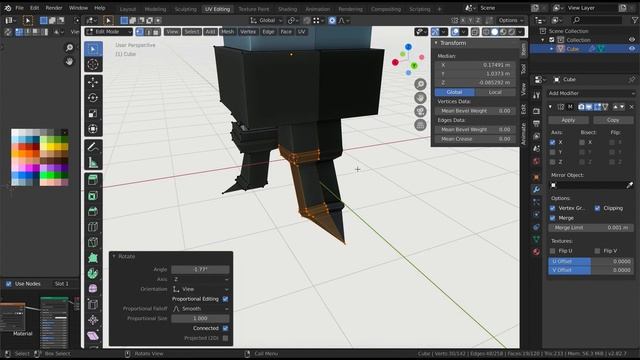This screenshot has height=360, width=640.
Task: Toggle Mirror Axis Z checkbox
Action: tap(553, 162)
